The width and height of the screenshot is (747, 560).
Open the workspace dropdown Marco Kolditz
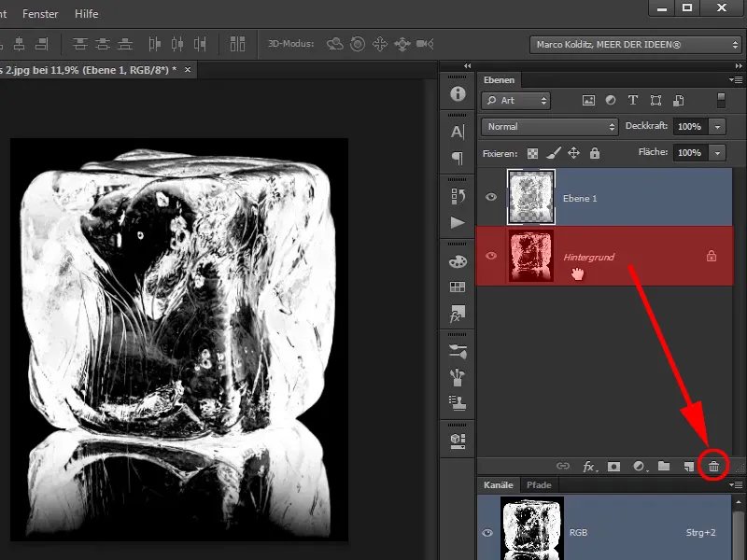pyautogui.click(x=635, y=45)
